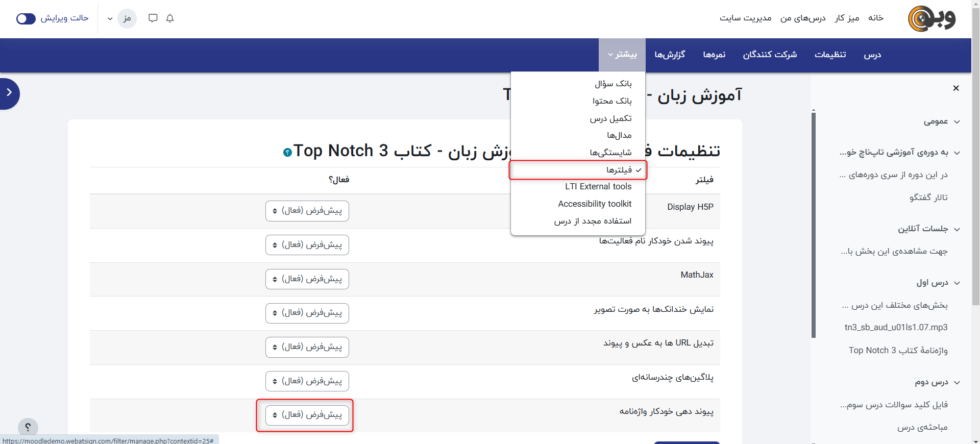Screen dimensions: 980x444
Task: Click the user avatar initials circle
Action: coord(127,18)
